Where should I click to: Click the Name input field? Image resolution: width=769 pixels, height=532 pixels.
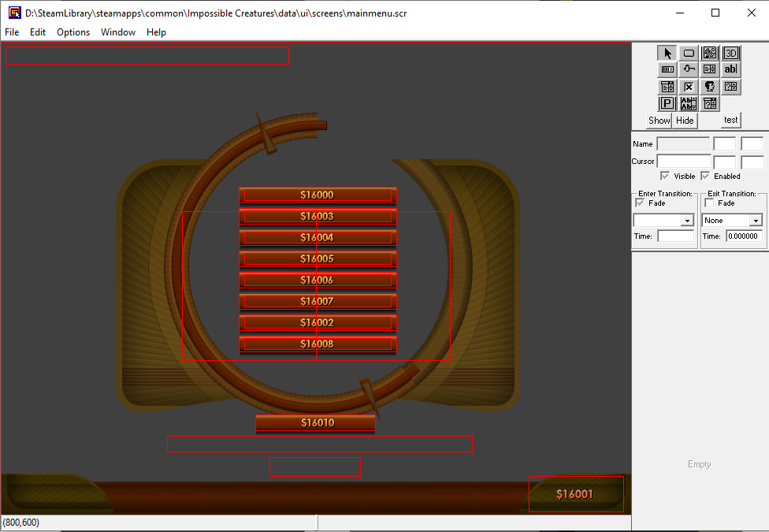coord(683,143)
